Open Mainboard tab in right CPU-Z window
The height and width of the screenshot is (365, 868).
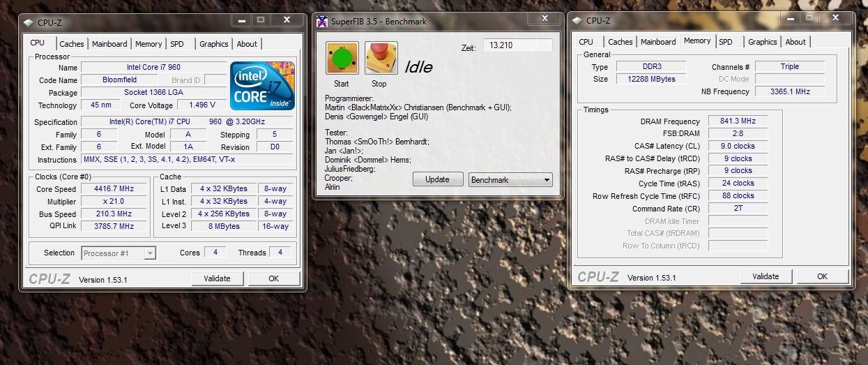pyautogui.click(x=658, y=42)
